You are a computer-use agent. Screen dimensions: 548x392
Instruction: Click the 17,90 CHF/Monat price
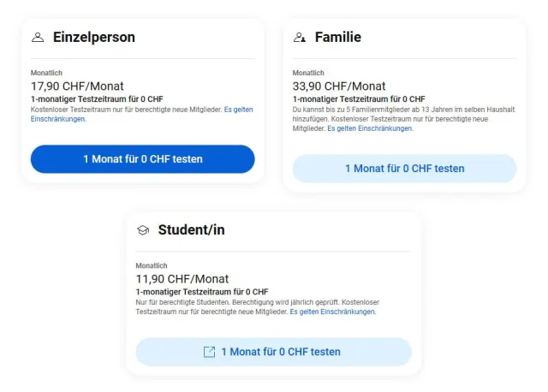tap(77, 86)
